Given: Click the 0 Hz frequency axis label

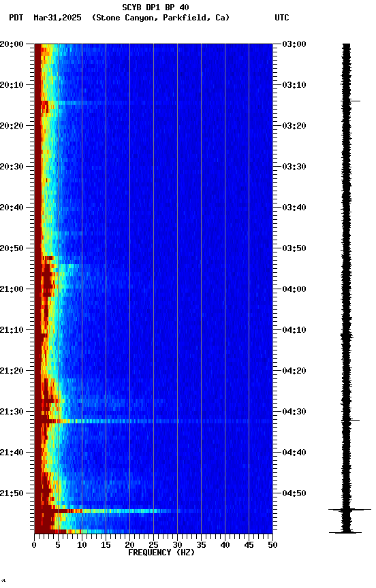Looking at the screenshot, I should pos(34,545).
